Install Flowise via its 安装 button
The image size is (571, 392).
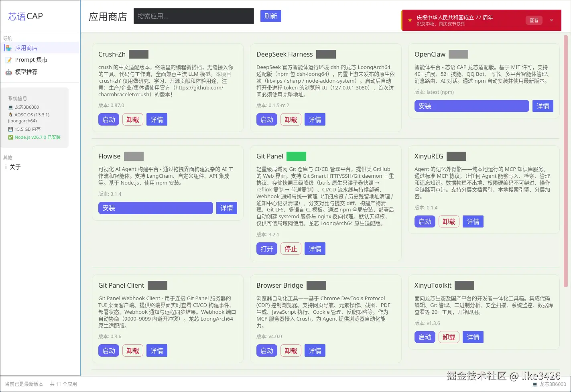156,208
